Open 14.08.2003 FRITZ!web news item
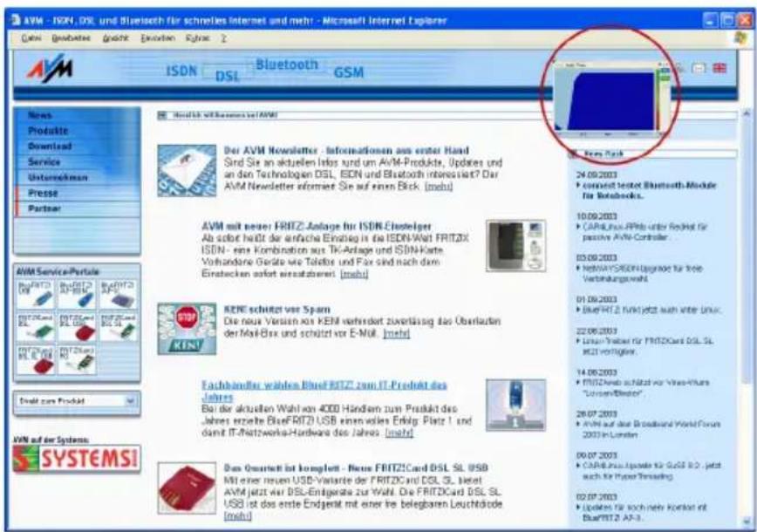 [645, 387]
